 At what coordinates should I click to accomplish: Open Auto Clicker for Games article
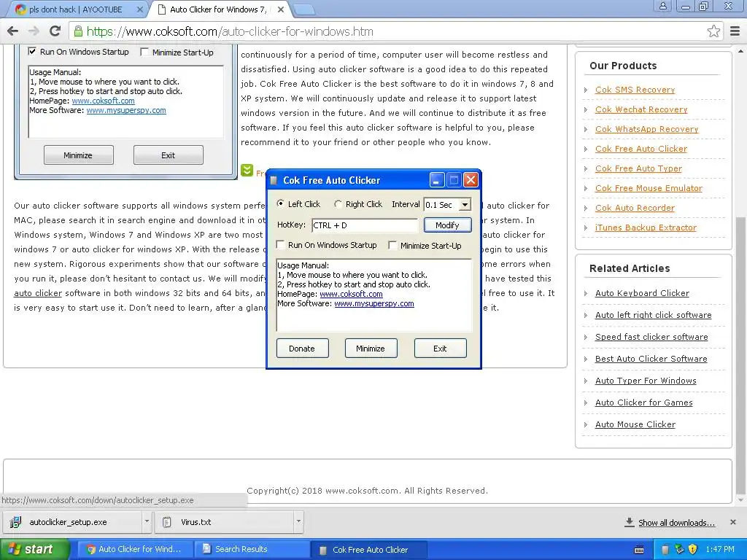click(x=643, y=402)
